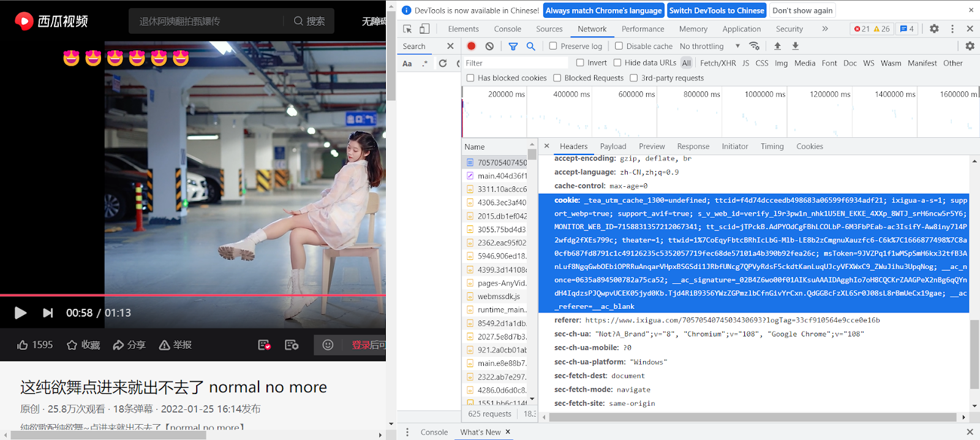The height and width of the screenshot is (440, 980).
Task: Check the Hide data URLs checkbox
Action: [x=617, y=63]
